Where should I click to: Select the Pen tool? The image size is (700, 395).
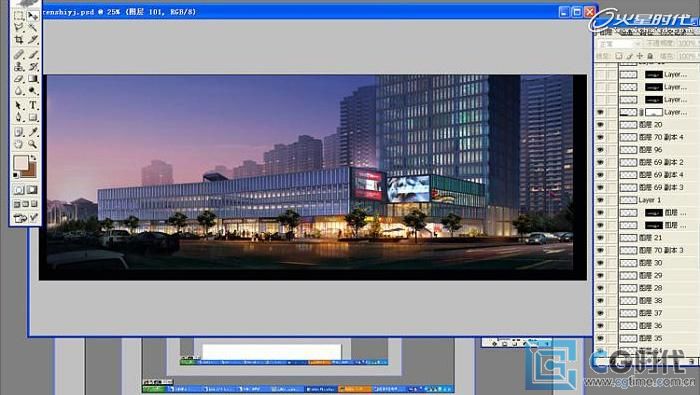[19, 117]
